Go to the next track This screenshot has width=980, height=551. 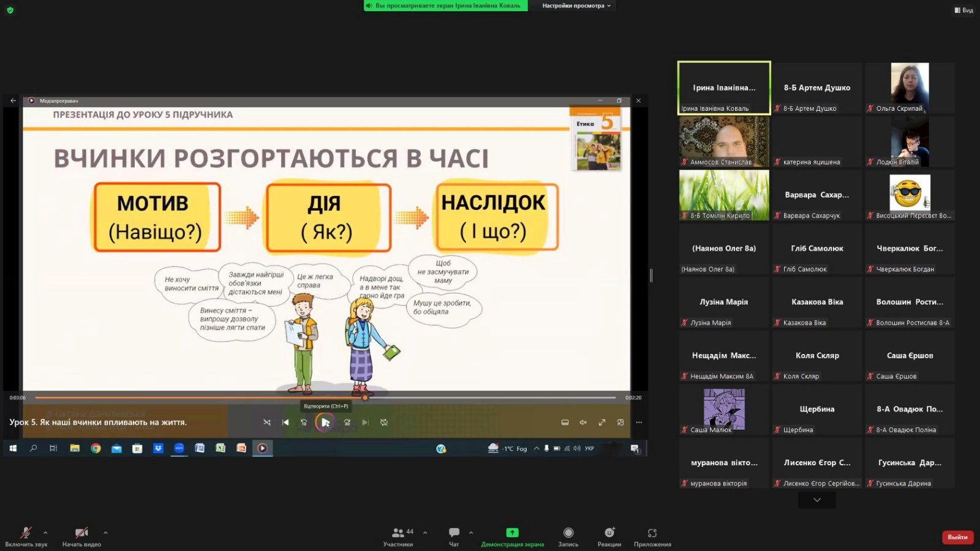coord(366,422)
